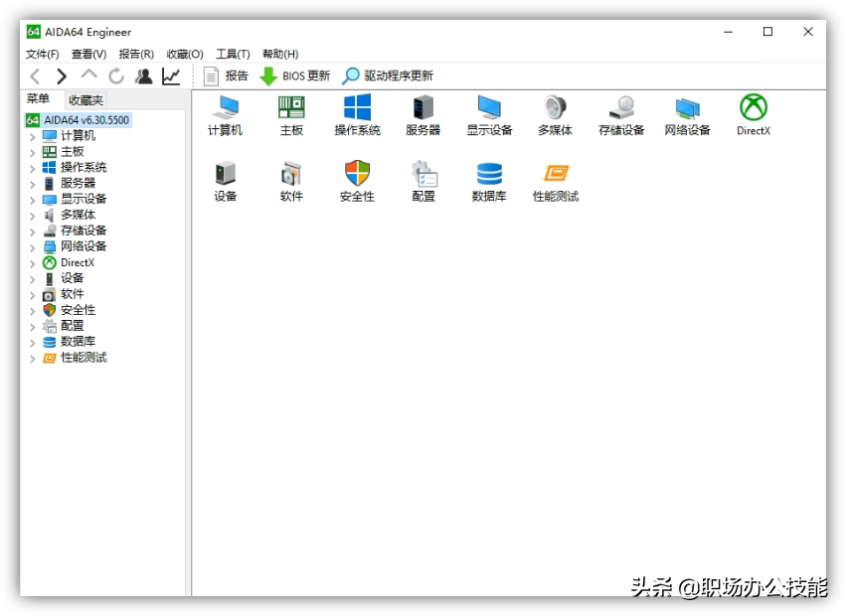Expand the 显示设备 tree node chevron
The image size is (846, 616).
pos(33,200)
